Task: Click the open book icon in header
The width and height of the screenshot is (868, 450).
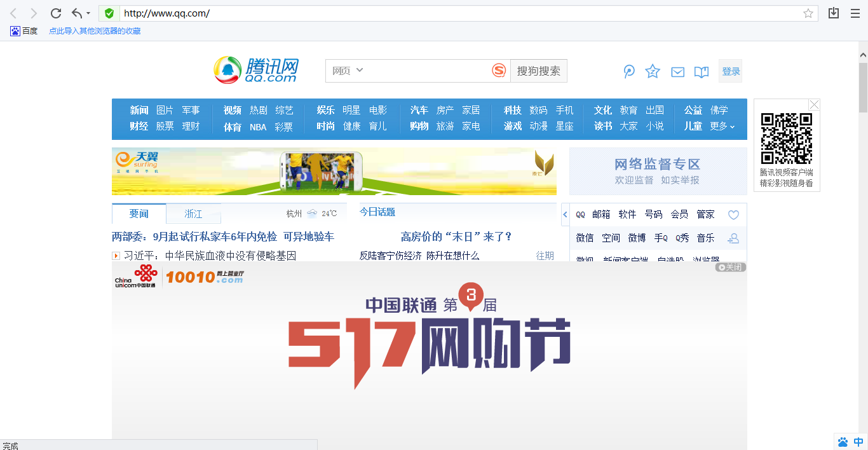Action: 702,72
